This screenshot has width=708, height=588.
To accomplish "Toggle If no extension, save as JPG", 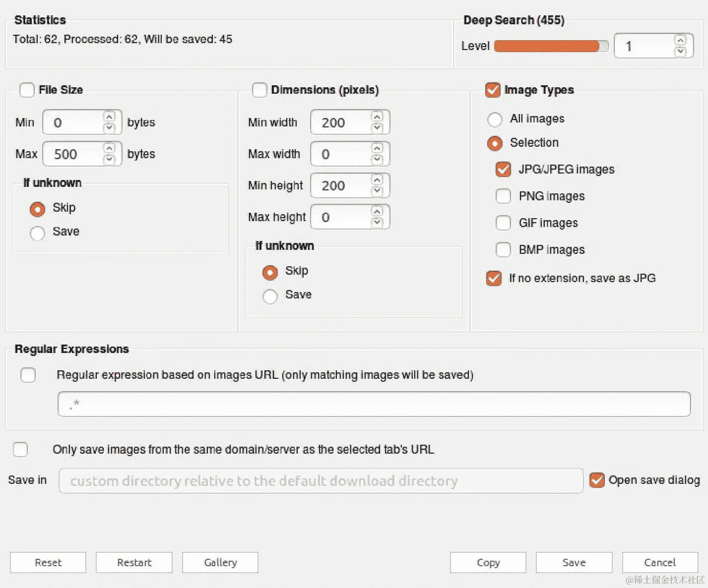I will coord(494,278).
